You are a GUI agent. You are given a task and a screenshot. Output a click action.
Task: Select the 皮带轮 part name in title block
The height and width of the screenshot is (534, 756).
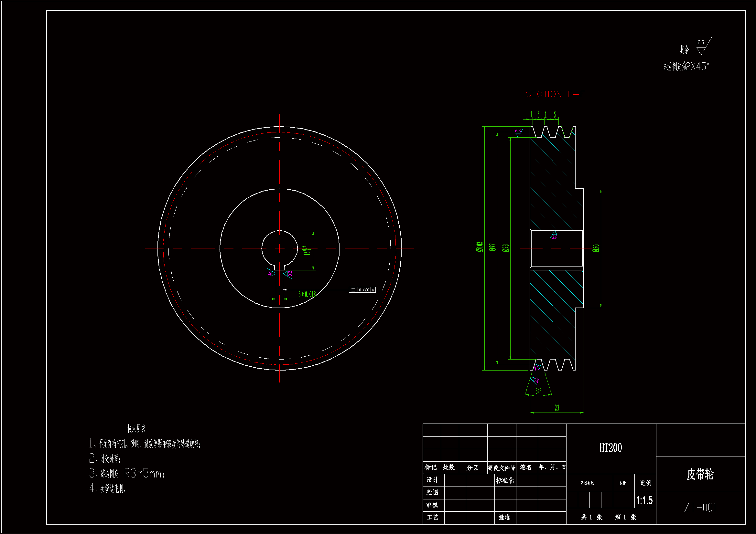tap(700, 474)
